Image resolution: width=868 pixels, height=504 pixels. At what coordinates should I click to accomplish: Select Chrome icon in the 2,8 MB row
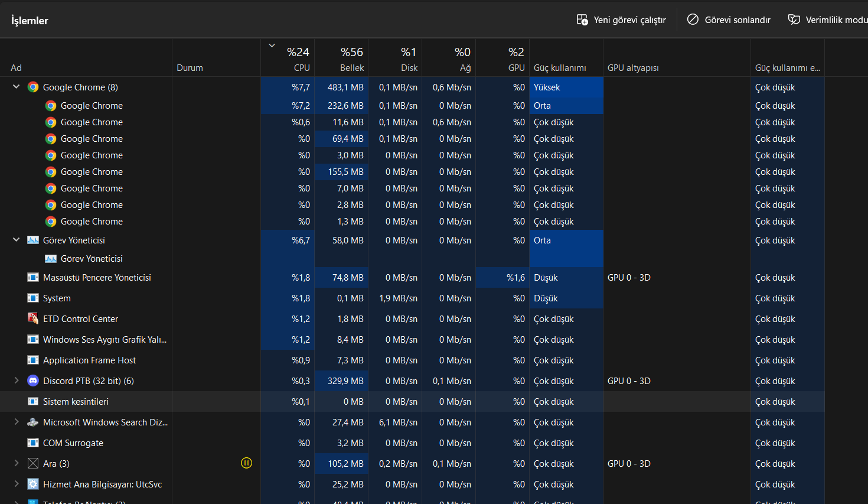click(x=51, y=205)
